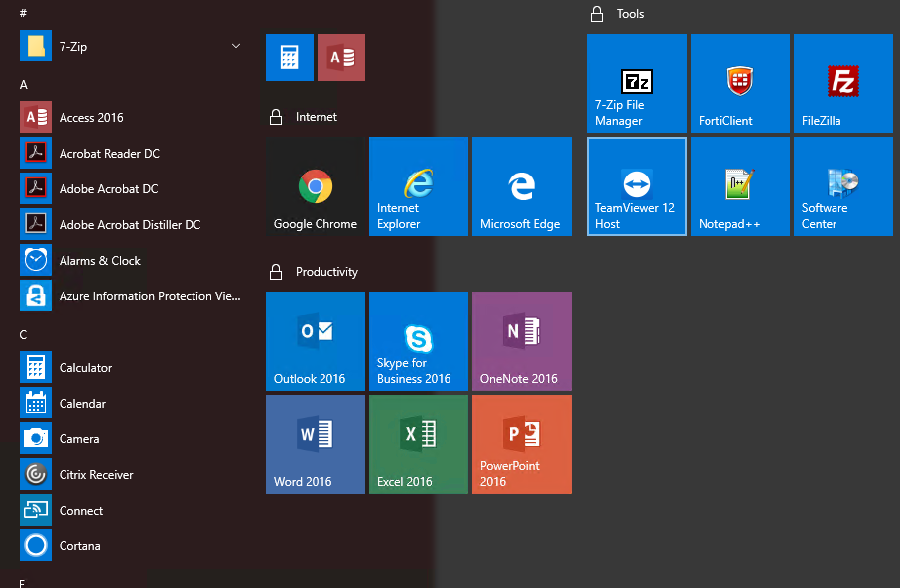Select Citrix Receiver in app list
This screenshot has height=588, width=900.
click(x=96, y=474)
